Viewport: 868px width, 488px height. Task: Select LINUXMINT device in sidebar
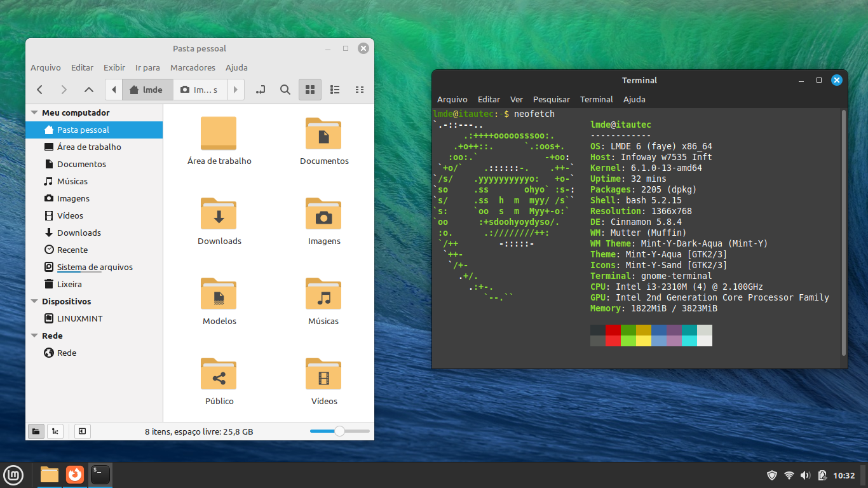(x=94, y=318)
